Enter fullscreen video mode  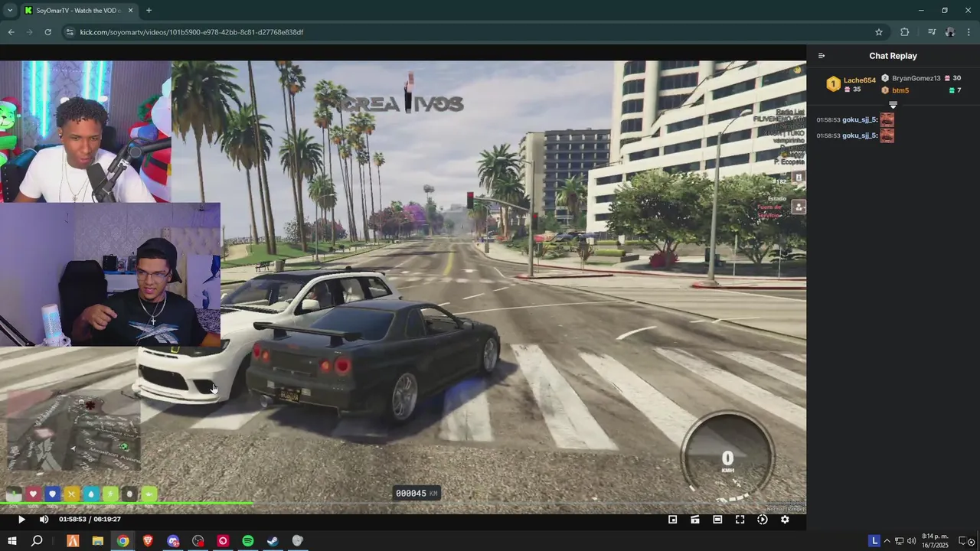click(x=740, y=520)
